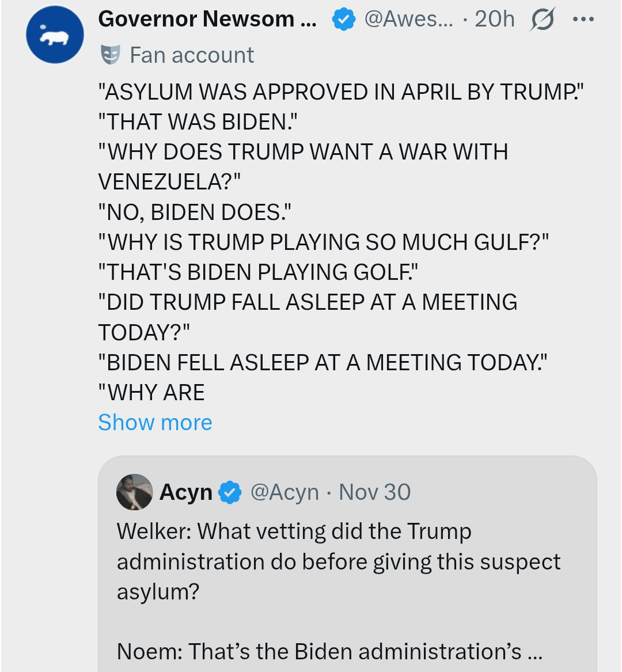Click the "Noem: That's the Biden administration's" line

coord(329,651)
